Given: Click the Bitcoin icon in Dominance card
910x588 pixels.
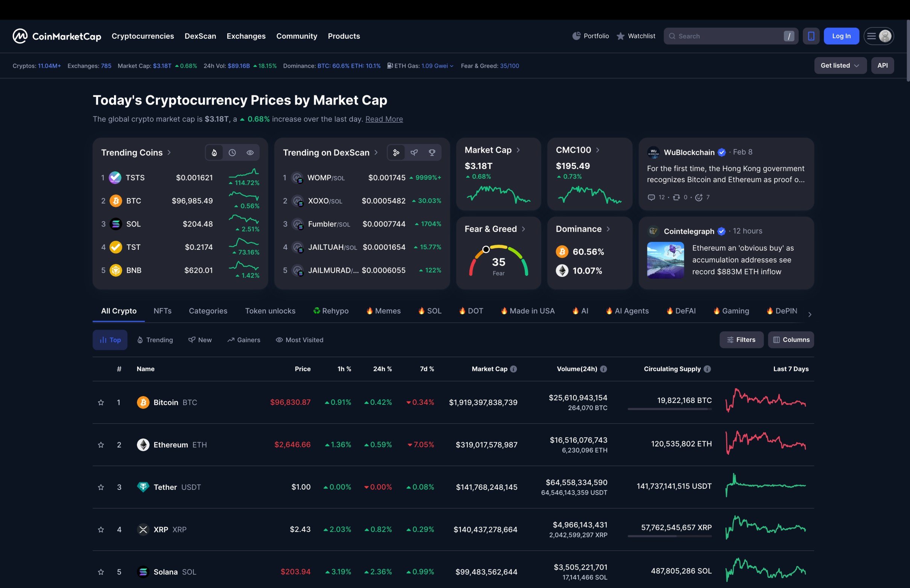Looking at the screenshot, I should [562, 252].
